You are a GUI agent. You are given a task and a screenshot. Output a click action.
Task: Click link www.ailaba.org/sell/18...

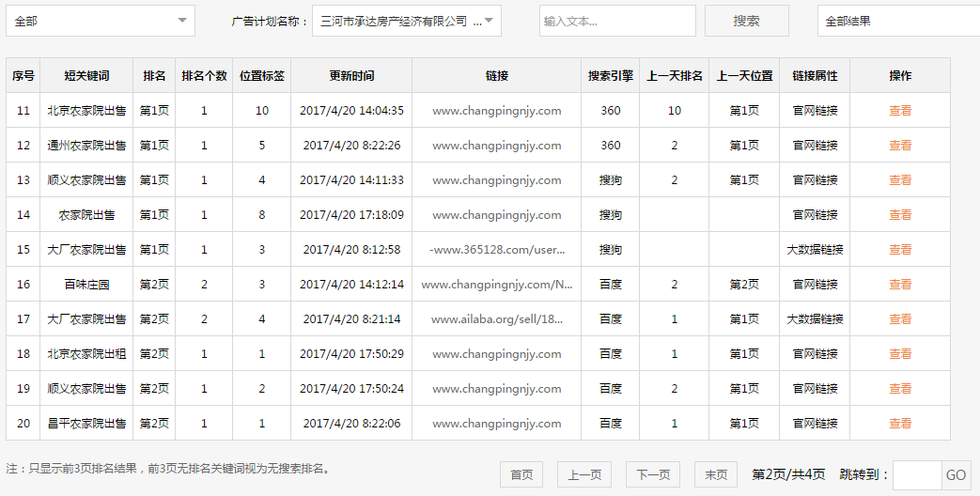(497, 319)
